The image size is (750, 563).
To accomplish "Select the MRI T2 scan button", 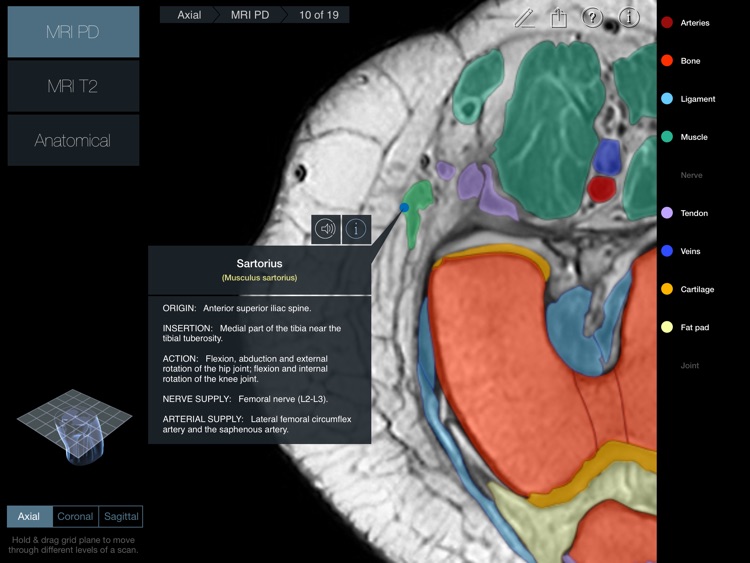I will click(x=73, y=86).
